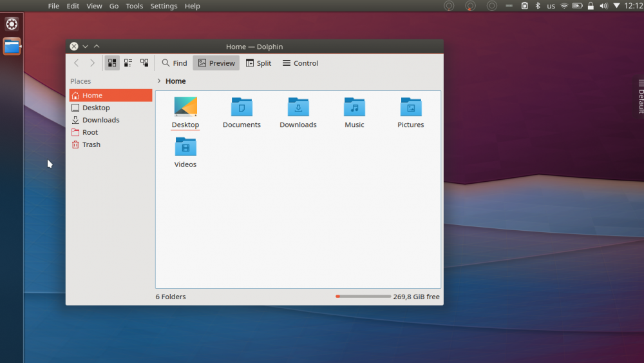
Task: Open the Edit menu
Action: coord(73,6)
